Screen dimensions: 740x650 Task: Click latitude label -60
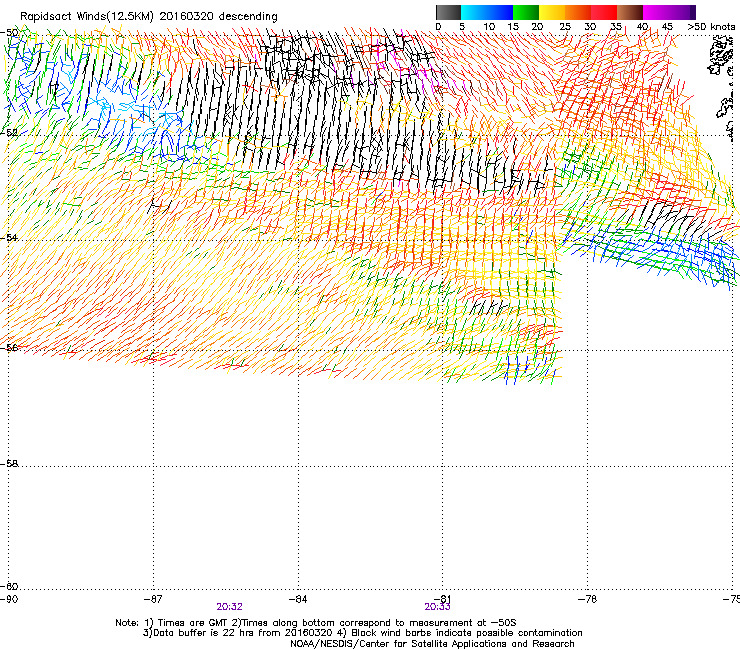(9, 586)
